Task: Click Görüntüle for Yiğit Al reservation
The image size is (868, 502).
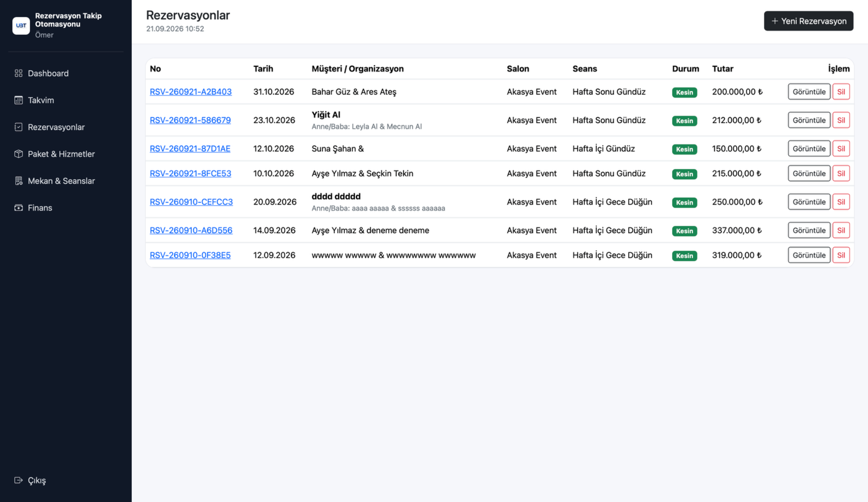Action: click(x=809, y=120)
